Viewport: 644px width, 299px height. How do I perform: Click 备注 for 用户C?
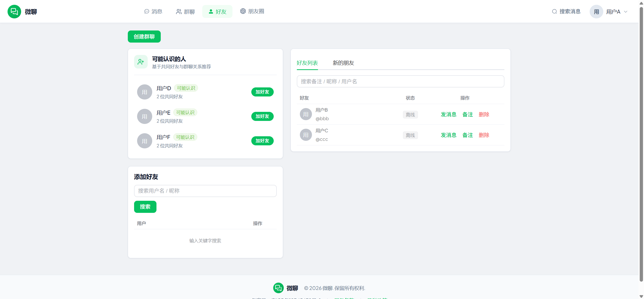468,135
